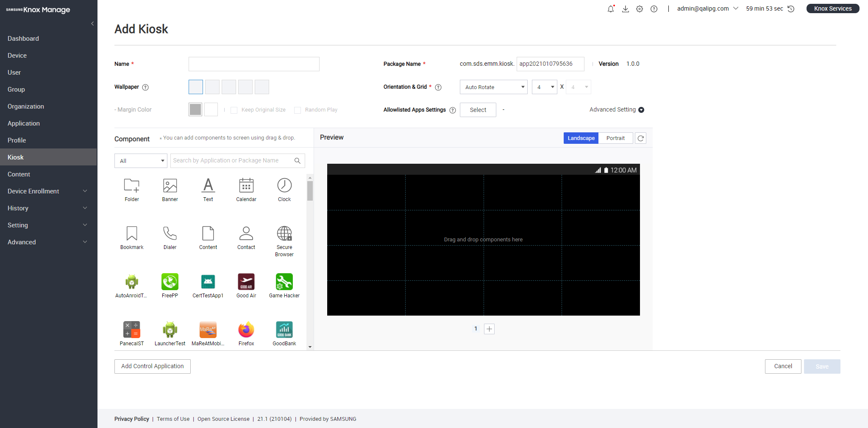Switch preview to Landscape
868x428 pixels.
[581, 138]
